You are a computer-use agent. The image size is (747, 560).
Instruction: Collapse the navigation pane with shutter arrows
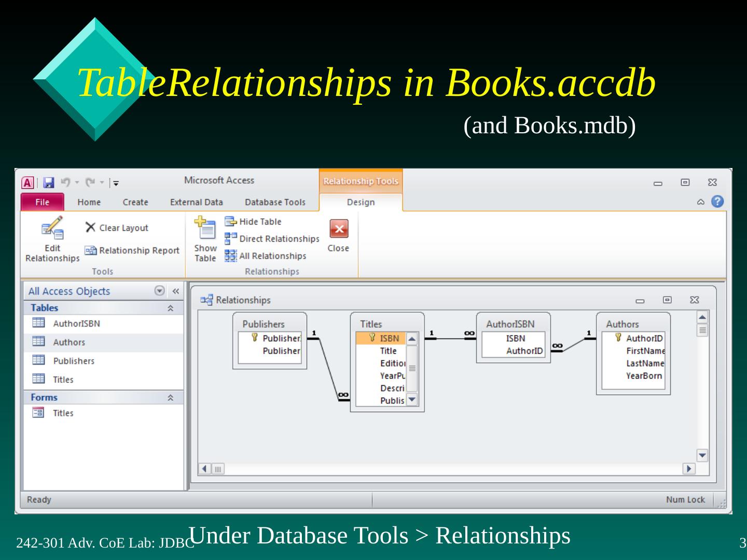pos(176,291)
